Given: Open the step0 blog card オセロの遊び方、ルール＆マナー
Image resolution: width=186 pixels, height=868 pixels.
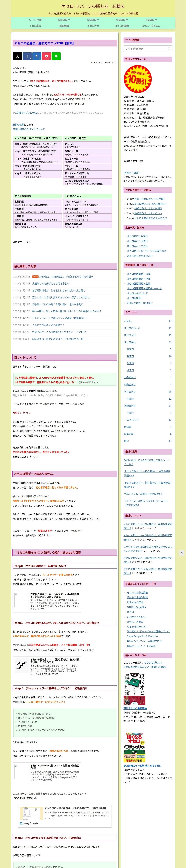Looking at the screenshot, I should [47, 602].
